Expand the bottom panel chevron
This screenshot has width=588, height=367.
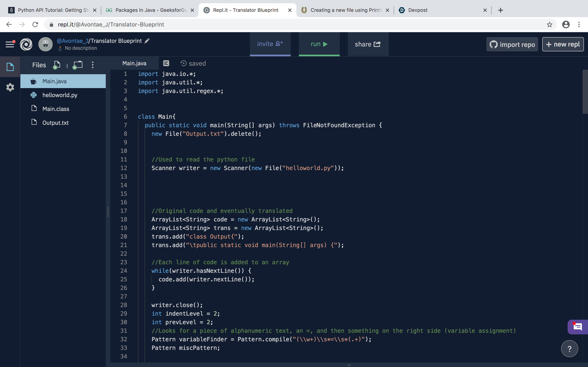tap(349, 365)
